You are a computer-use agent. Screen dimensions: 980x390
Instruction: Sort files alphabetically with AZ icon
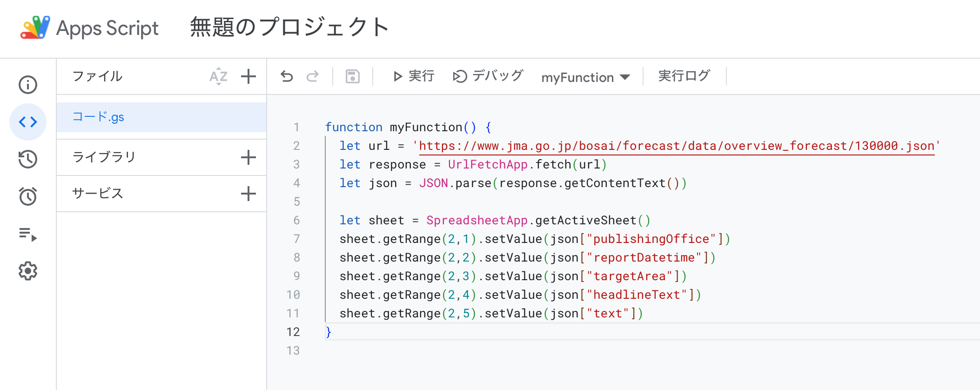coord(218,76)
